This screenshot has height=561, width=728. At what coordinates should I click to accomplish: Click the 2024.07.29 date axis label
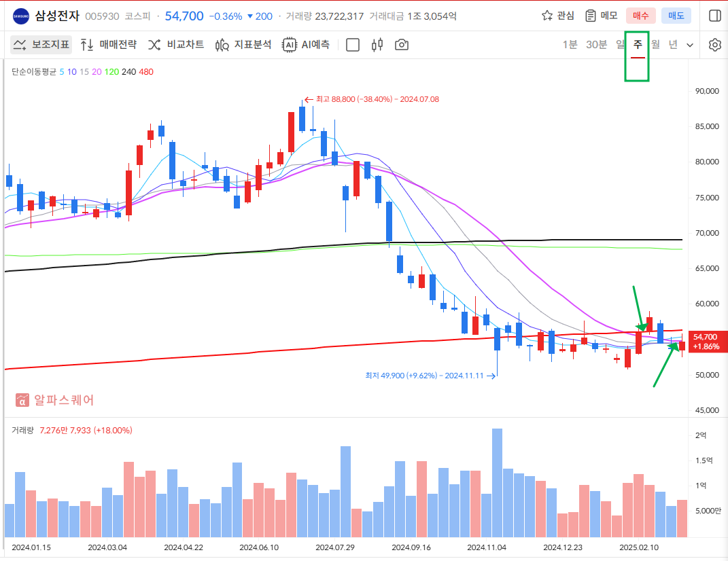(334, 547)
